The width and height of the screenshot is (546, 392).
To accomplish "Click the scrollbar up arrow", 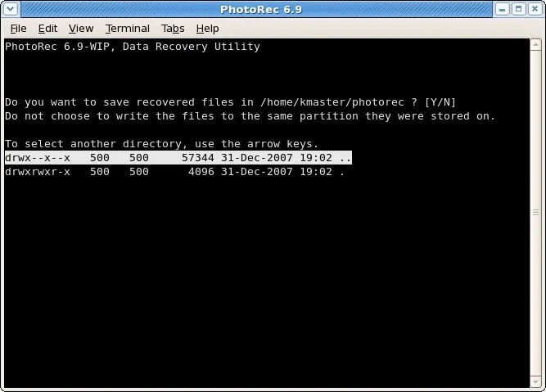I will click(x=535, y=45).
